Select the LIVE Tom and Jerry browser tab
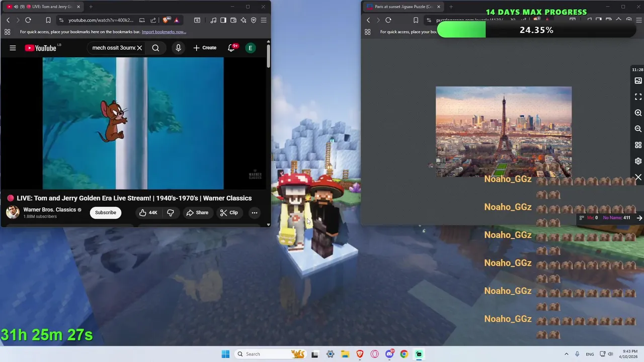Screen dimensions: 644x362 (43, 7)
